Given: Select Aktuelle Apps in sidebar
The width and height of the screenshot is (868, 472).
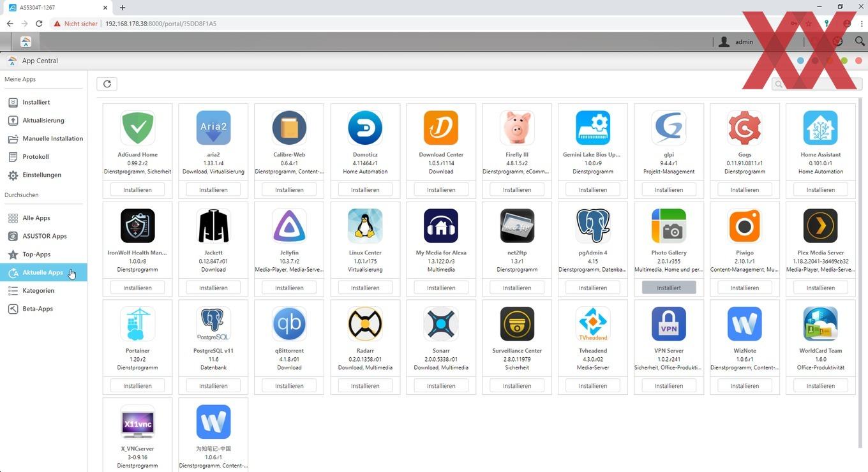Looking at the screenshot, I should (x=43, y=272).
